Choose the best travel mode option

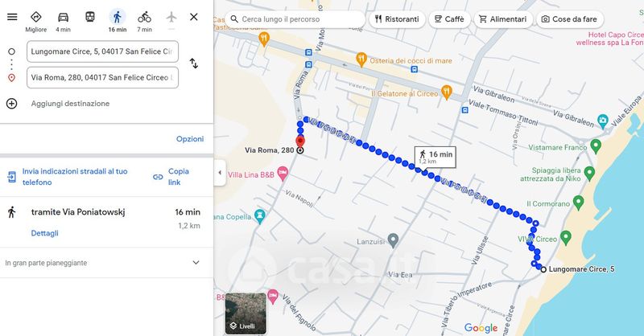tap(36, 19)
